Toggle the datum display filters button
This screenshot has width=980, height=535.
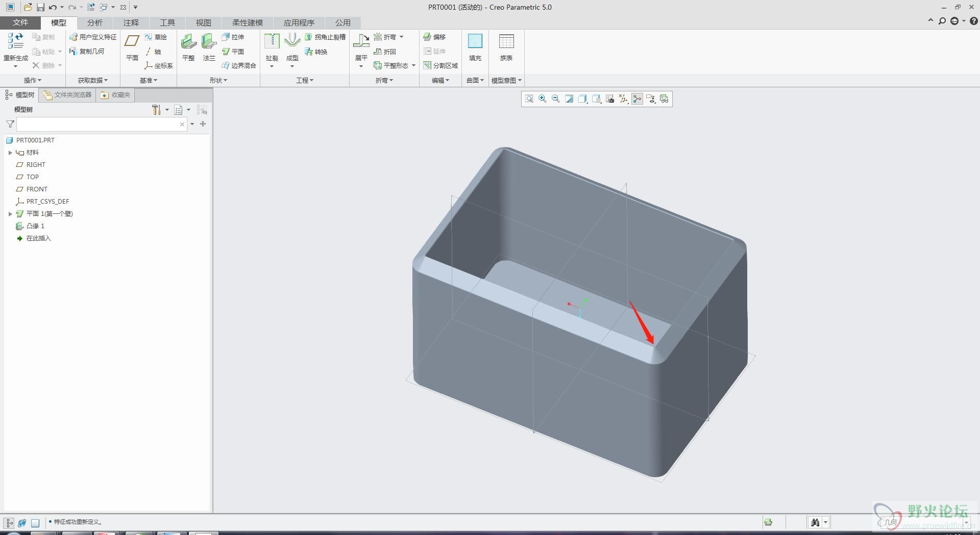coord(624,99)
